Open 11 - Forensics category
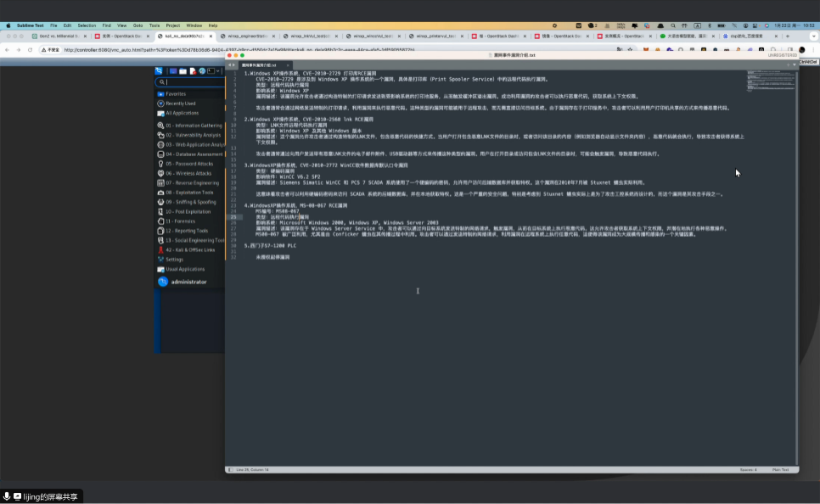Image resolution: width=820 pixels, height=504 pixels. point(181,221)
